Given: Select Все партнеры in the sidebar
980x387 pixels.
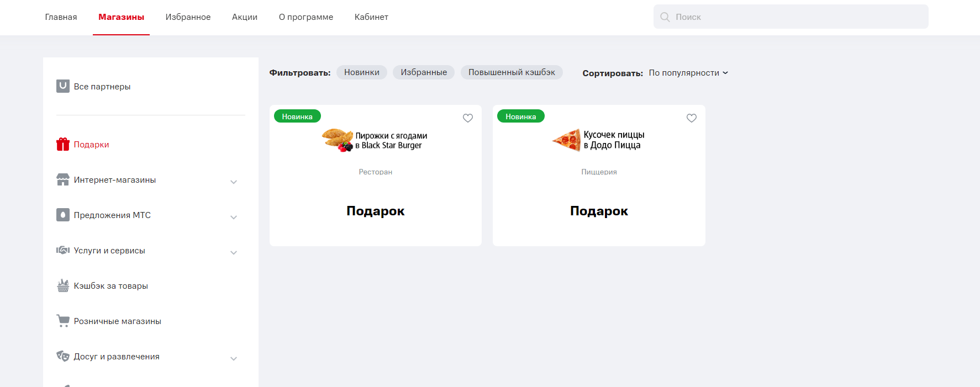Looking at the screenshot, I should coord(102,87).
